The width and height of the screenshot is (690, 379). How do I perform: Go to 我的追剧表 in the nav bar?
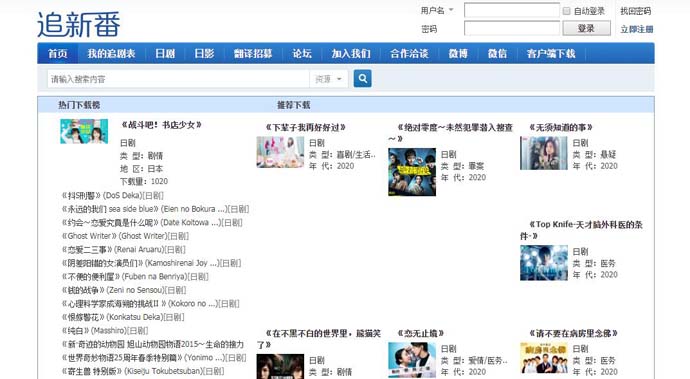click(x=111, y=54)
